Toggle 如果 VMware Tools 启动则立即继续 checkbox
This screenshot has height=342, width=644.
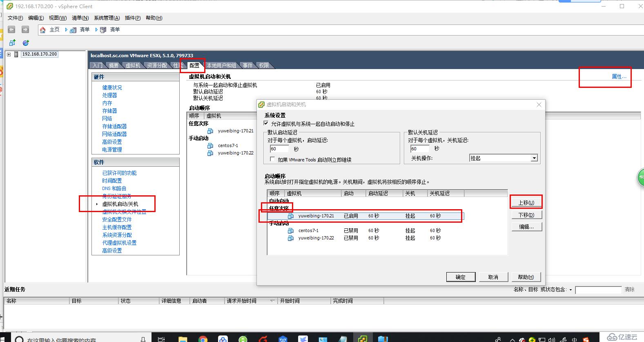tap(272, 159)
